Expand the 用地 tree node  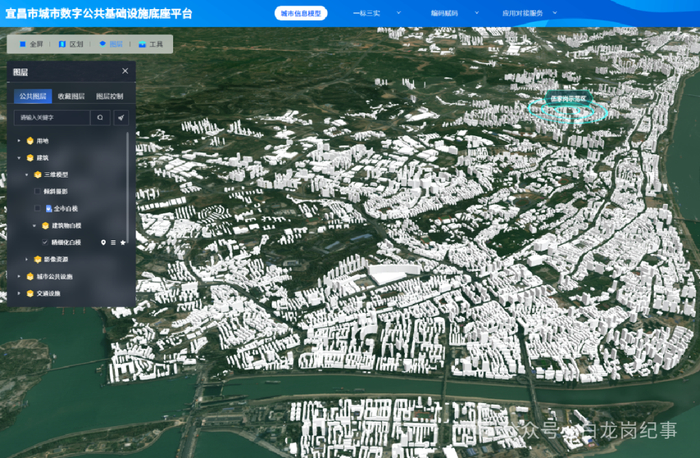coord(19,141)
